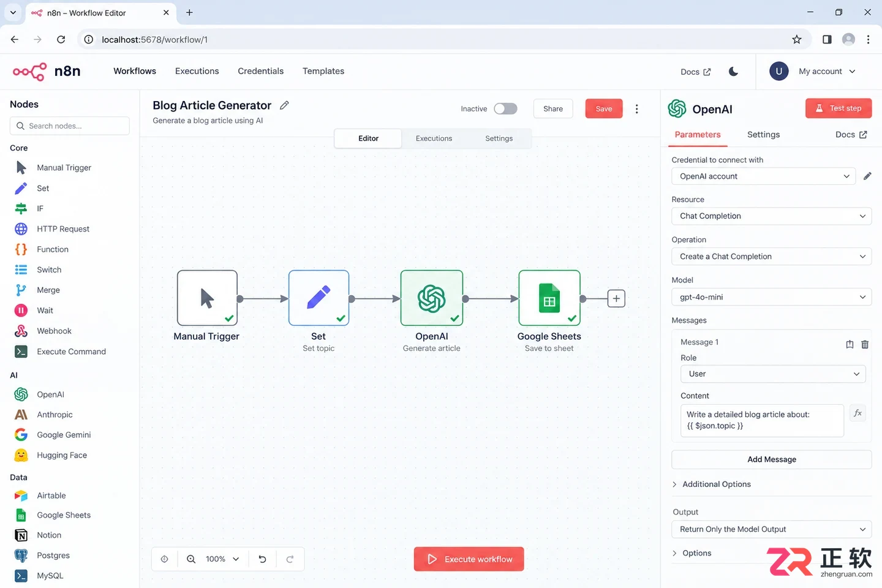Expand Additional Options section

point(711,484)
